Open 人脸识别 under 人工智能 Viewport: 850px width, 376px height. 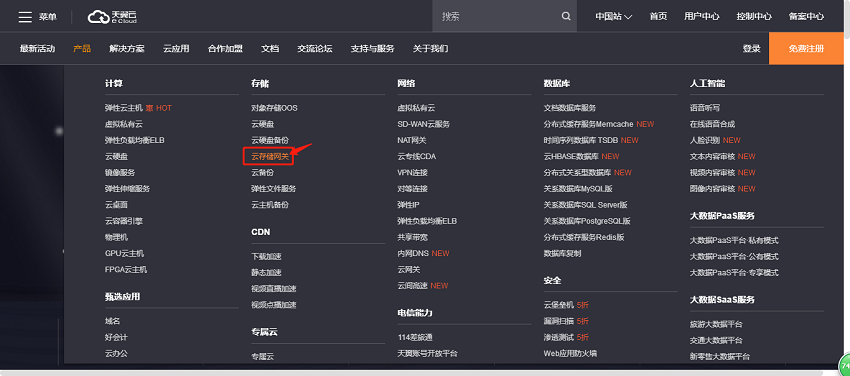tap(705, 140)
